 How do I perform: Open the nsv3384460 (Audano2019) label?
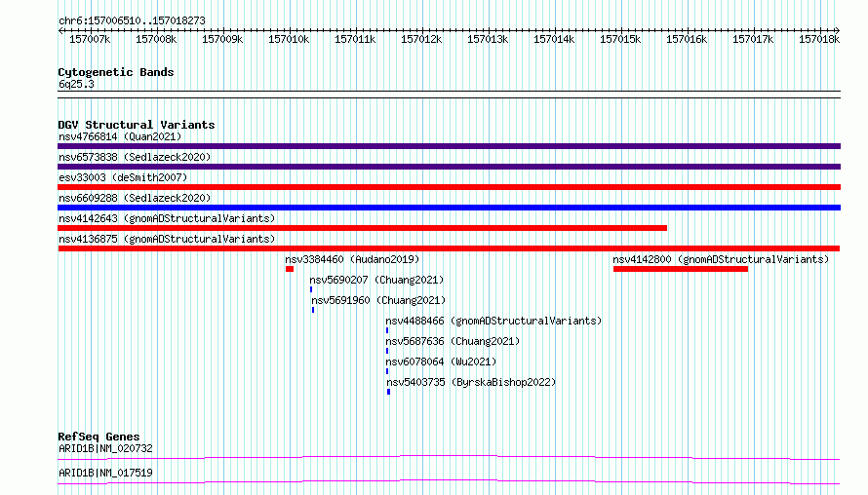point(352,259)
